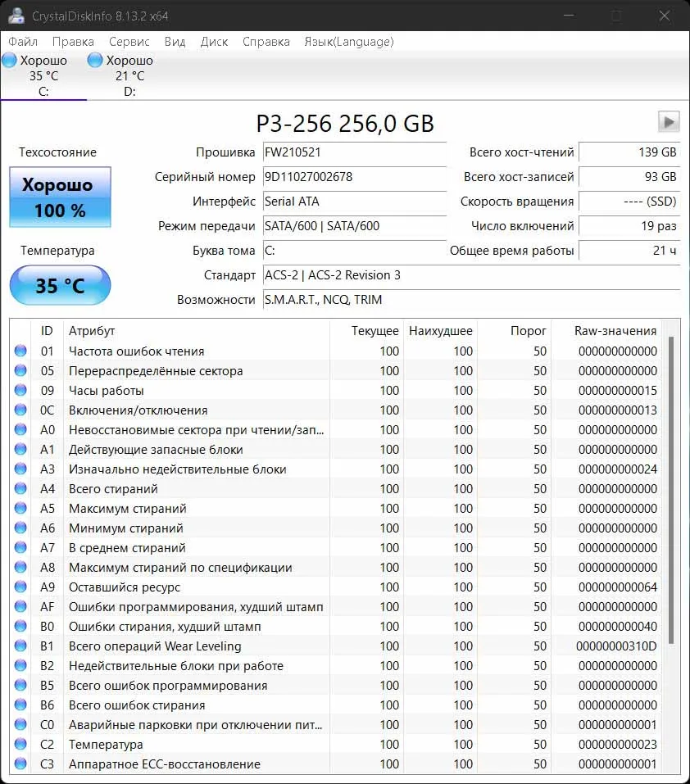Click the standard field ACS-2 Revision 3
Screen dimensions: 690x784
point(471,275)
